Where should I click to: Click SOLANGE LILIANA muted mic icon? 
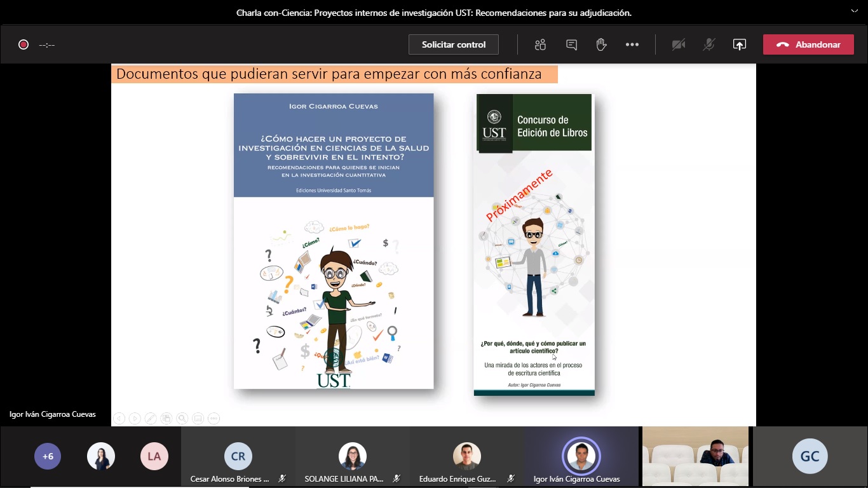click(396, 478)
